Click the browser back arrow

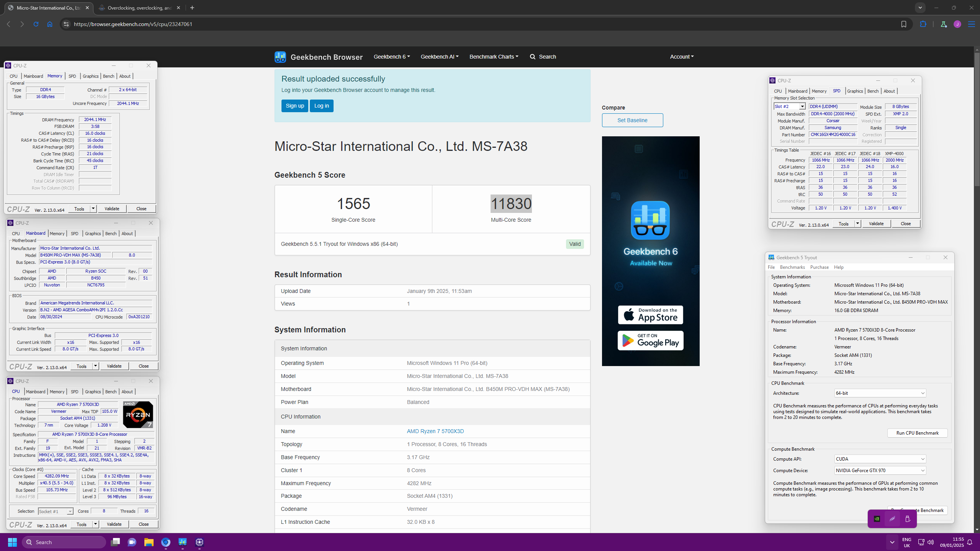pyautogui.click(x=8, y=24)
